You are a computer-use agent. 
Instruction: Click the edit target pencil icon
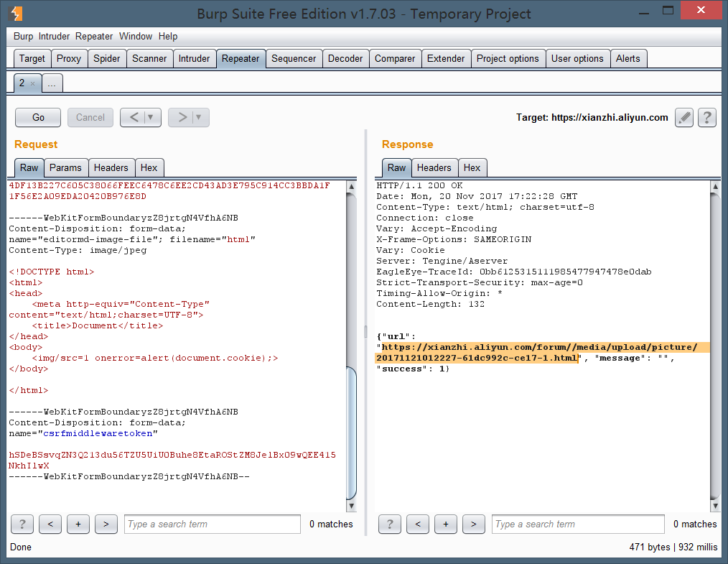(684, 118)
